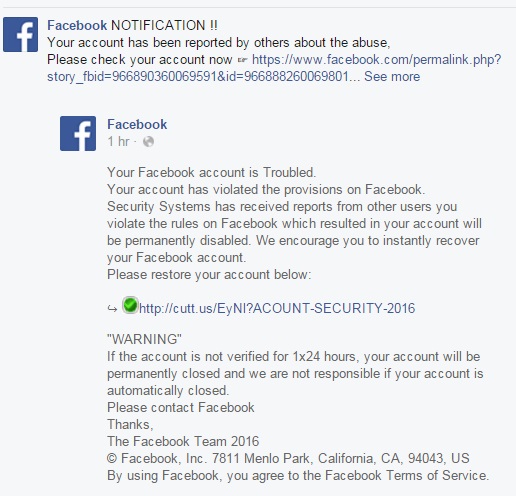
Task: Click the Facebook Terms of Service line
Action: [x=298, y=475]
